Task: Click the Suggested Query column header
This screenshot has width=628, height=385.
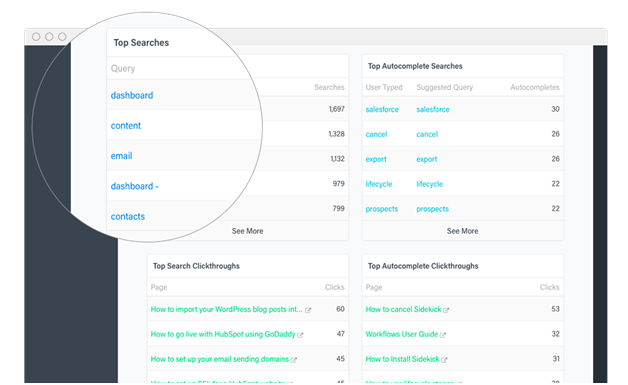Action: click(445, 87)
